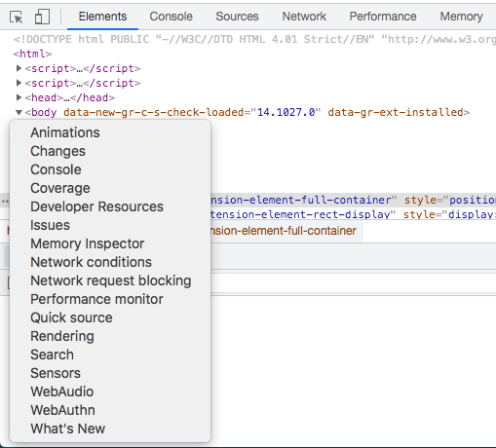Expand the second script node
Screen dimensions: 496x448
tap(19, 83)
